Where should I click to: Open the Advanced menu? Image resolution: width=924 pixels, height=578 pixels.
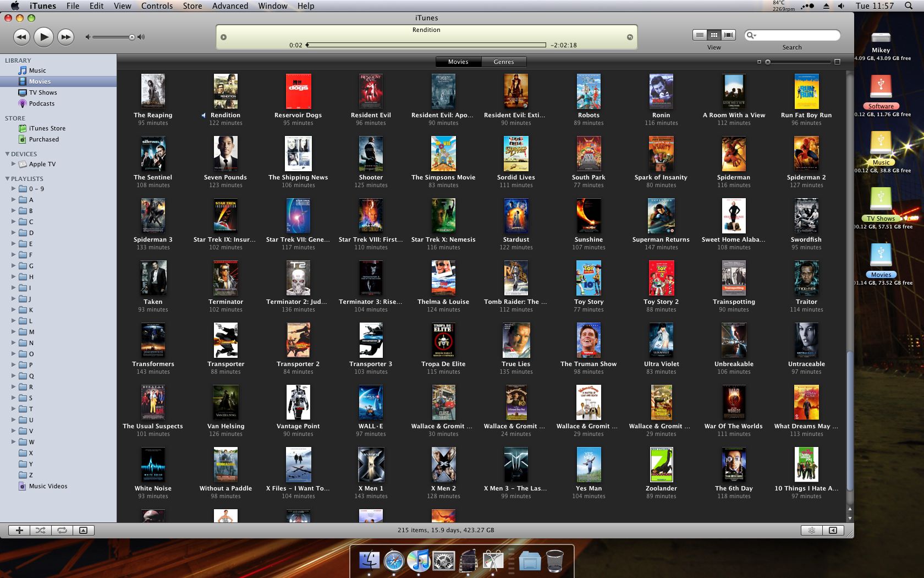pyautogui.click(x=229, y=6)
